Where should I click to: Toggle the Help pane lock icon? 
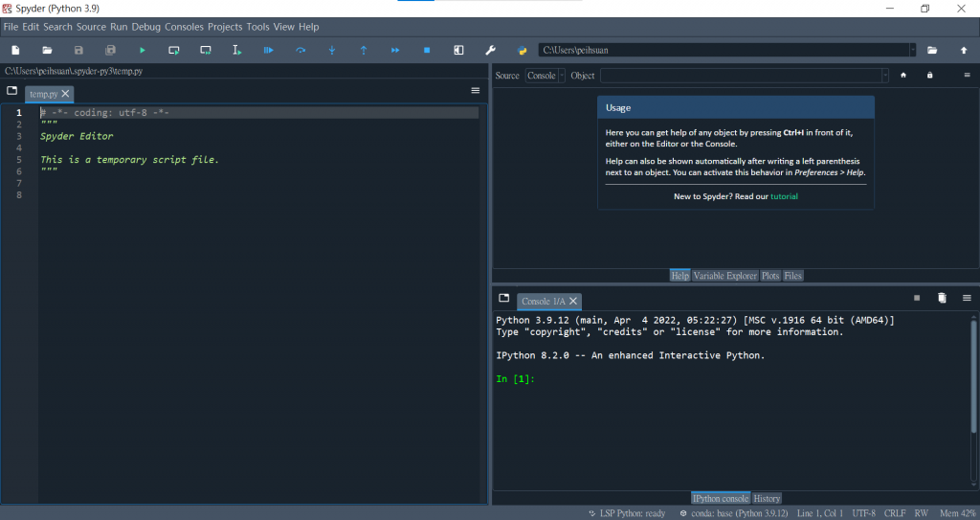click(x=929, y=75)
